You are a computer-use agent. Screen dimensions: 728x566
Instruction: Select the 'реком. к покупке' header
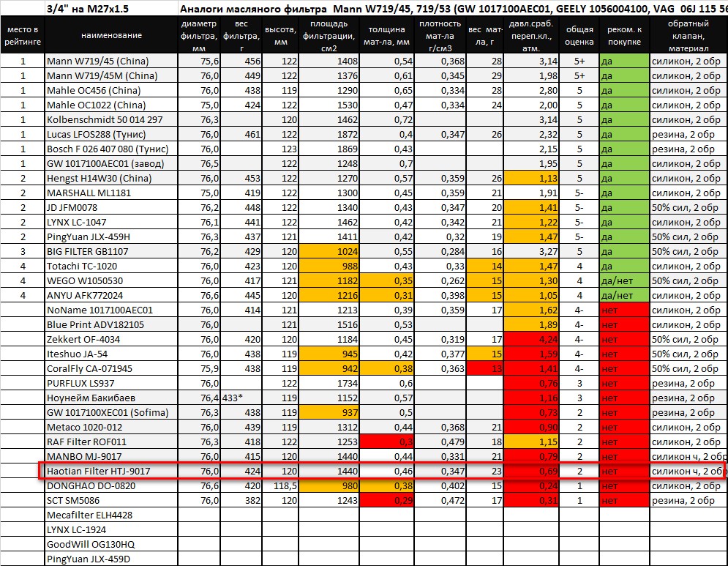[x=624, y=35]
